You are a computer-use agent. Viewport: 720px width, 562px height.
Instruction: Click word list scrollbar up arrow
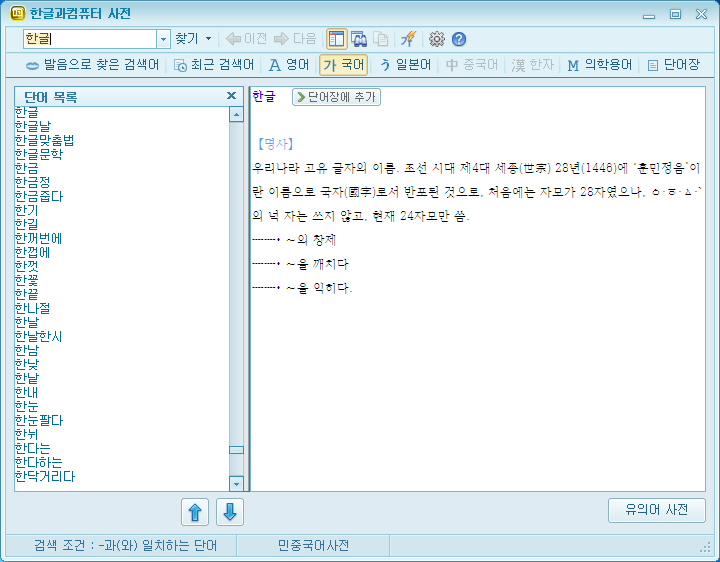pos(236,114)
